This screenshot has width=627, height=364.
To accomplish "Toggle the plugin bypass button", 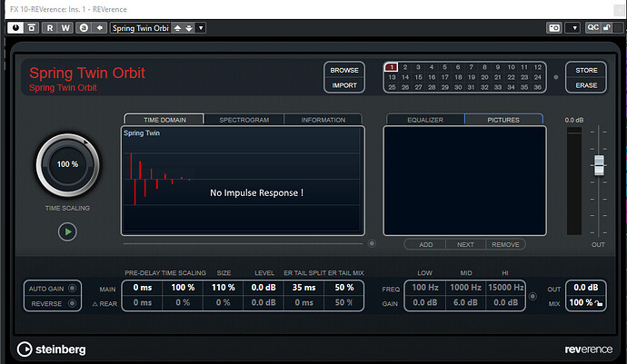I will point(32,28).
